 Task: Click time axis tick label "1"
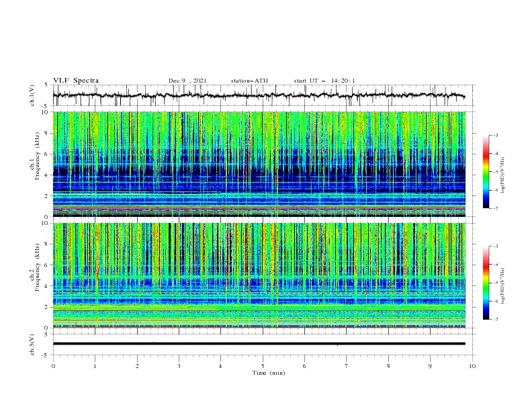(x=95, y=366)
